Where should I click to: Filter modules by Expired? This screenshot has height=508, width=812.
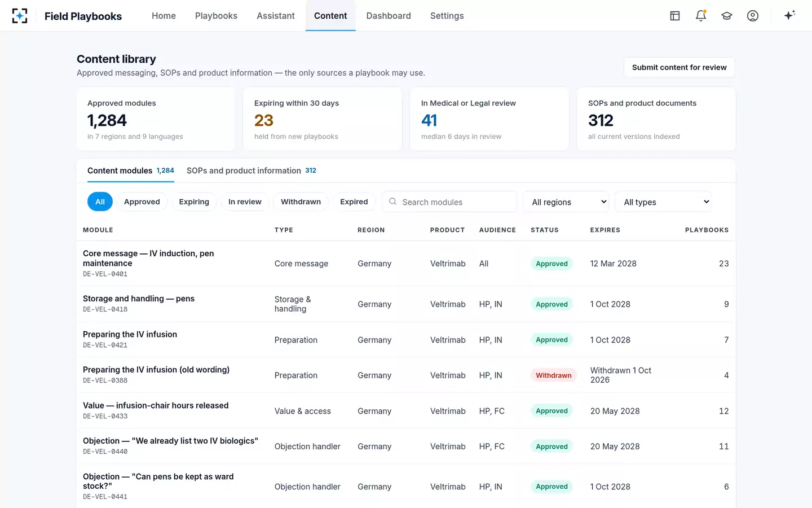(354, 202)
